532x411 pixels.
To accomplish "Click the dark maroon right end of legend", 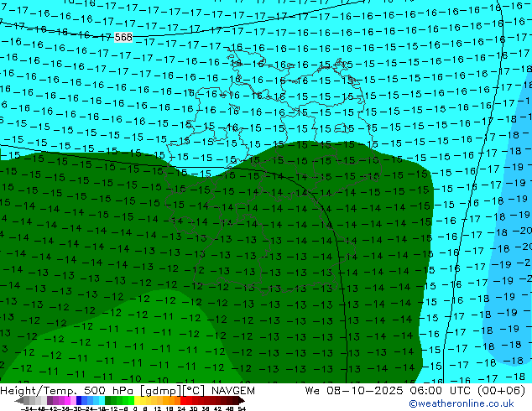I will (x=242, y=400).
